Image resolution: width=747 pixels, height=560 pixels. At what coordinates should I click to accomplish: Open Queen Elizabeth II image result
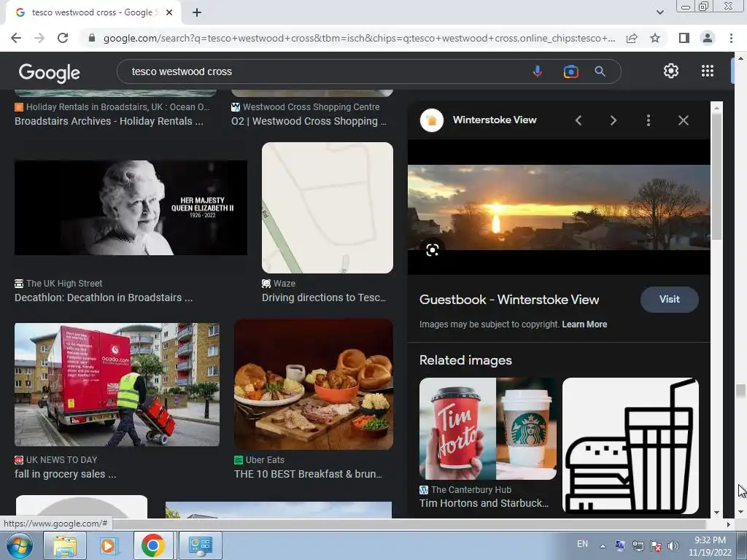(131, 208)
